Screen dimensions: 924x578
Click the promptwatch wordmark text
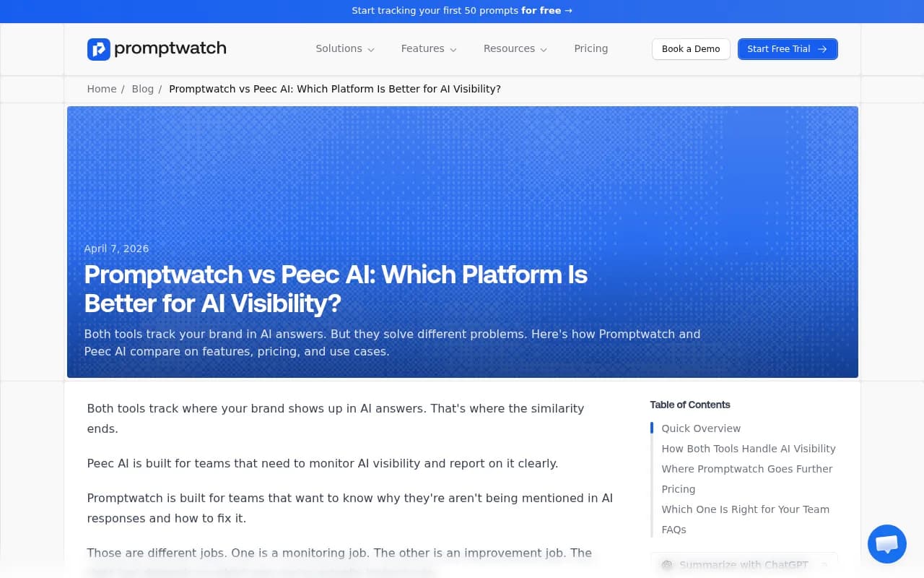170,49
